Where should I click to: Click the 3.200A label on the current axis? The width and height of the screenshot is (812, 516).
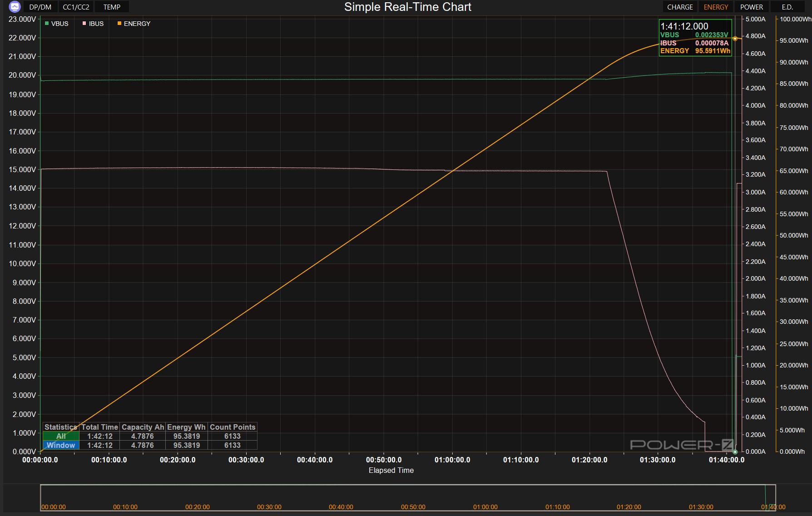tap(756, 174)
